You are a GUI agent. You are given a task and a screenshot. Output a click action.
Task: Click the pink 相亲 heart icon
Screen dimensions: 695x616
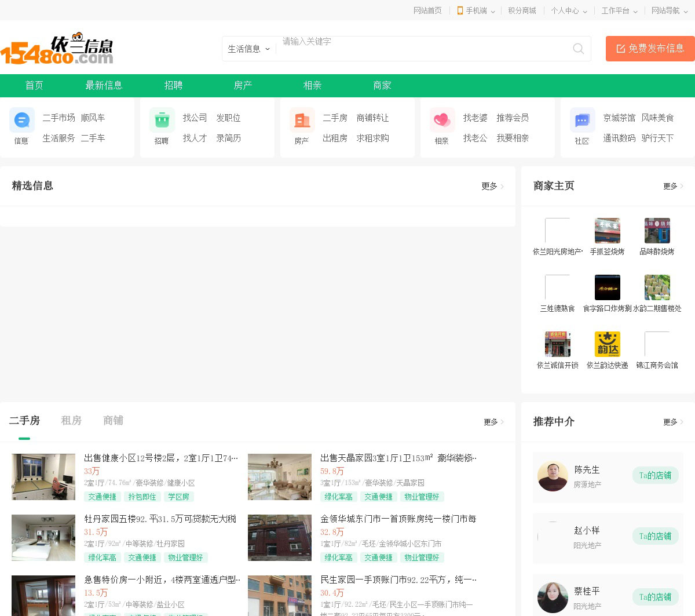click(442, 121)
